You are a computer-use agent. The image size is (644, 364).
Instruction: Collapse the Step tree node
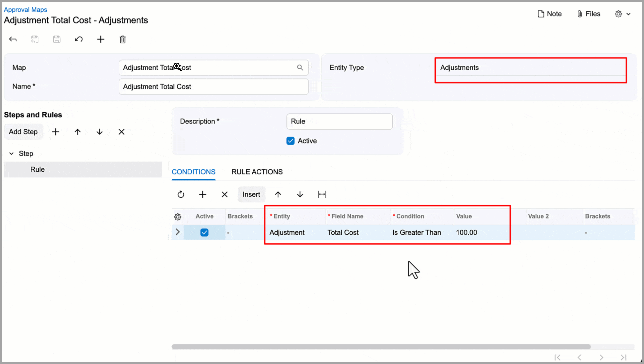click(11, 154)
